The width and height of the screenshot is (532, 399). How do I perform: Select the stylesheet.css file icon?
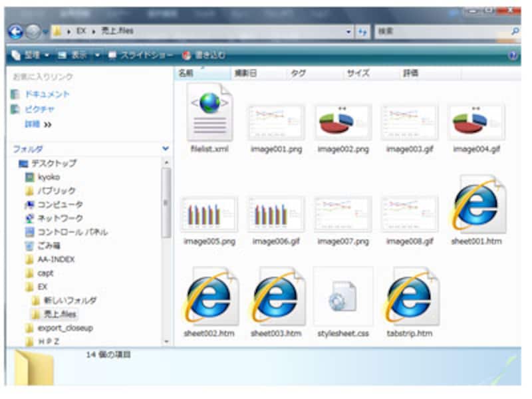(342, 297)
